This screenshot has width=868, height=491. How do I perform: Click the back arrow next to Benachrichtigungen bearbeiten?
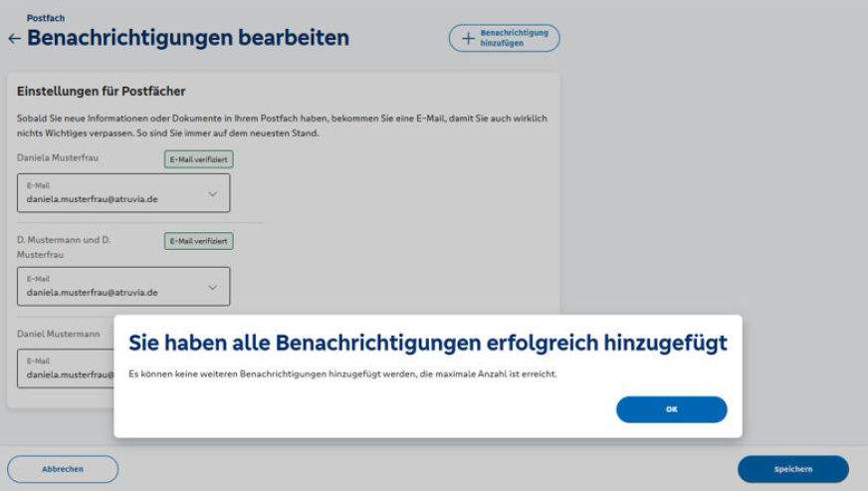[x=14, y=39]
